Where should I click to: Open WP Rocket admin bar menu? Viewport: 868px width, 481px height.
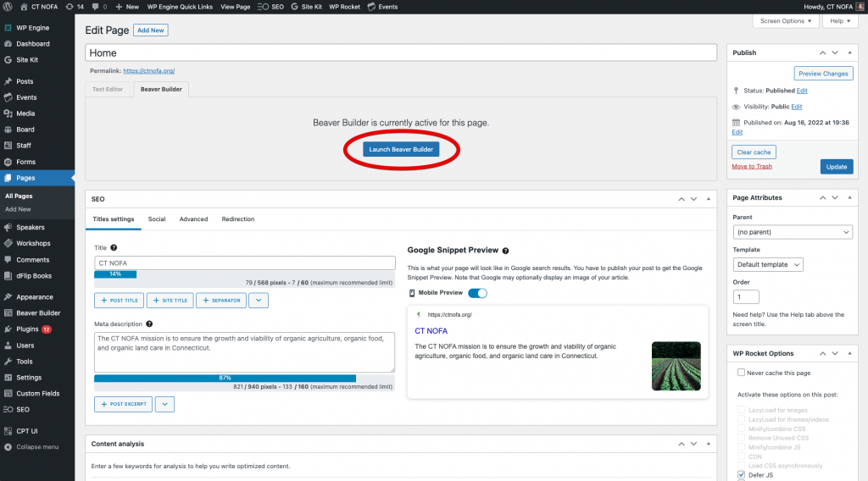(344, 7)
